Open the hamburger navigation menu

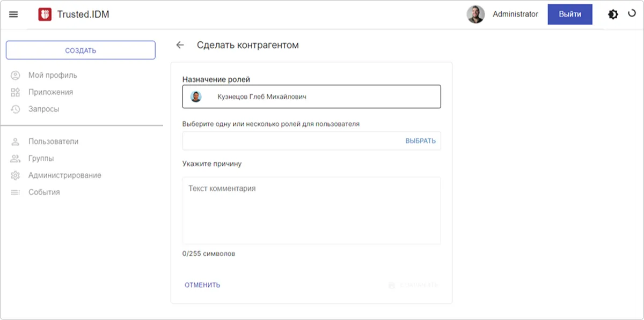[13, 14]
